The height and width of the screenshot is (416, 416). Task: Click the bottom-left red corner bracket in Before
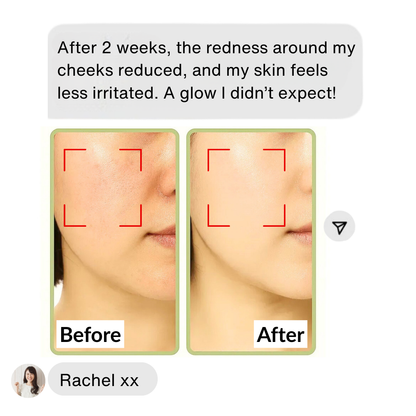(x=74, y=216)
